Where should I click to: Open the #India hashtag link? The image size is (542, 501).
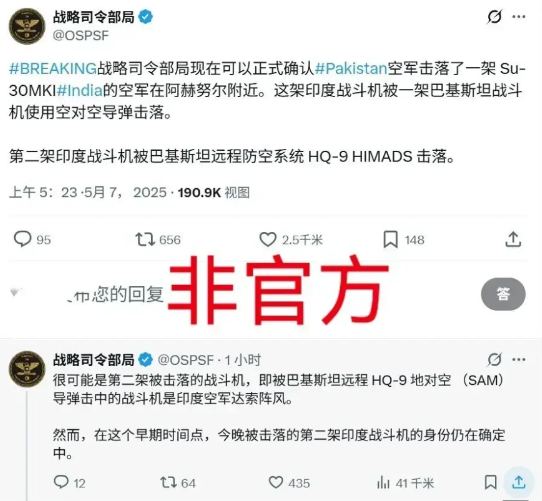click(x=80, y=90)
